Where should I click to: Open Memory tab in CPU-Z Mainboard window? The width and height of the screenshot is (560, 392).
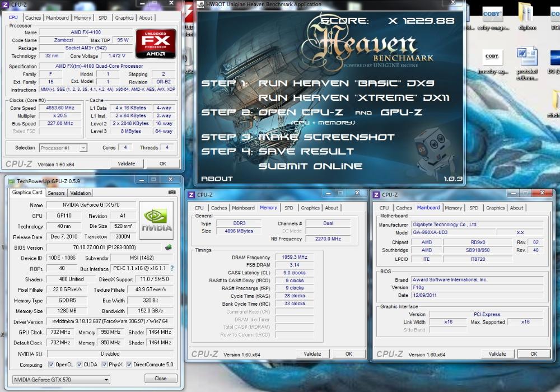pyautogui.click(x=453, y=208)
